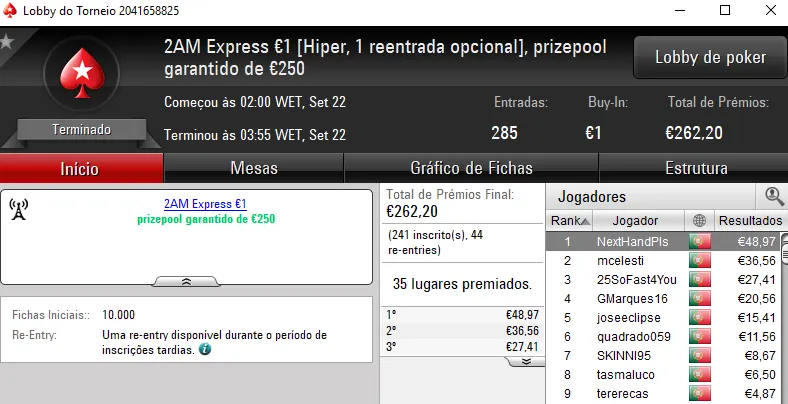This screenshot has height=404, width=788.
Task: Sort by the Jogador column header
Action: pyautogui.click(x=638, y=220)
